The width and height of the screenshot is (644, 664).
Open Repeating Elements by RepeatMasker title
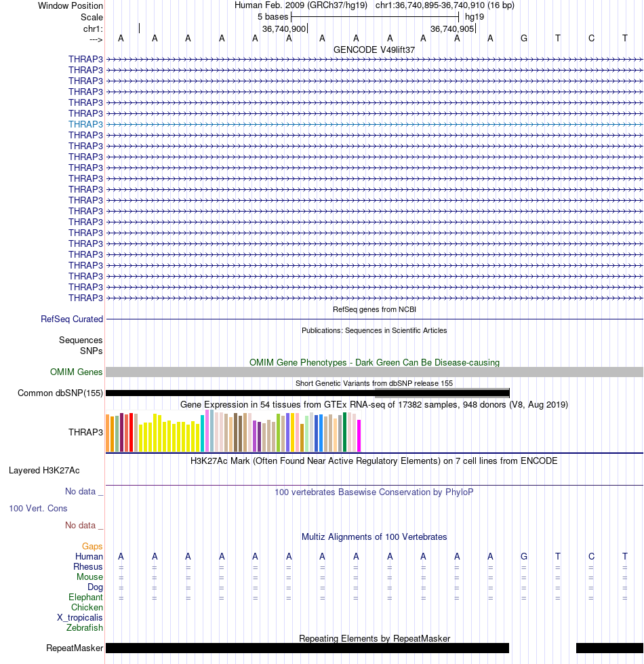tap(374, 638)
